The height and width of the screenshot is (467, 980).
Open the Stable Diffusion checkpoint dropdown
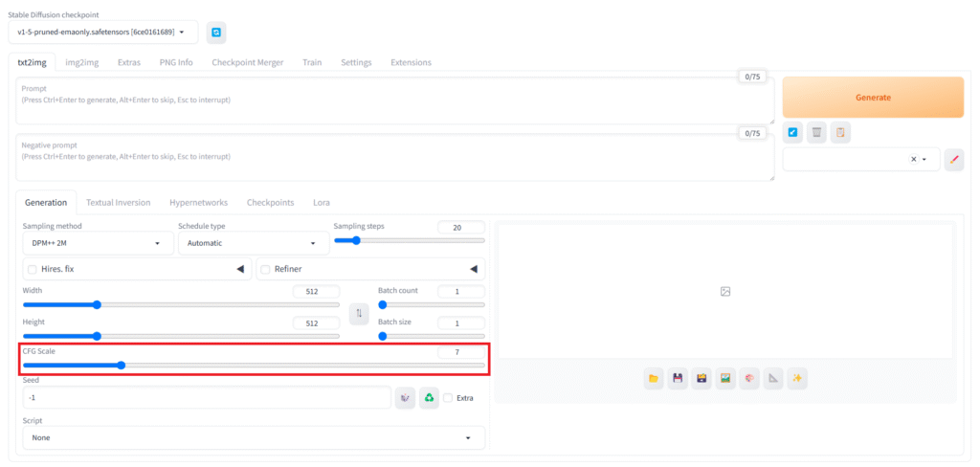pos(106,33)
